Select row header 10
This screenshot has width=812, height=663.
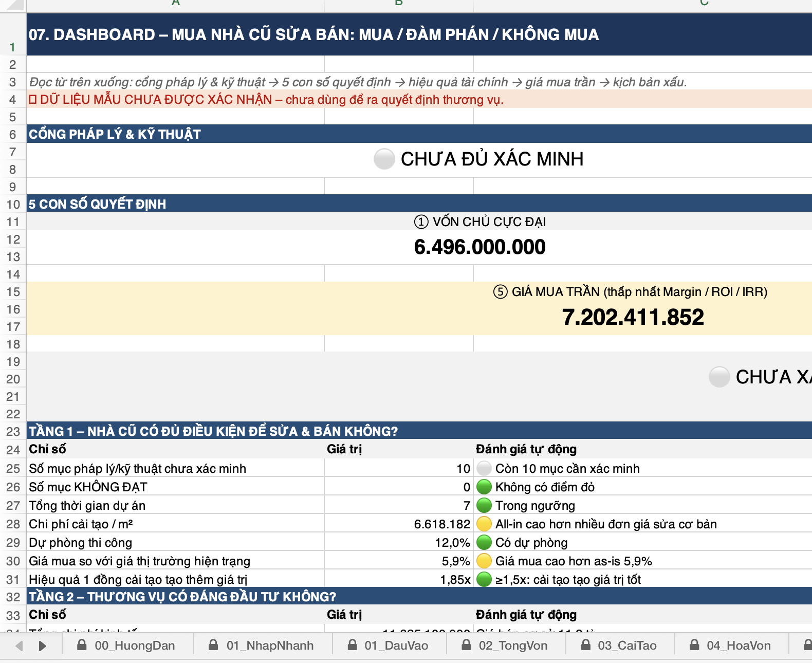click(x=13, y=204)
